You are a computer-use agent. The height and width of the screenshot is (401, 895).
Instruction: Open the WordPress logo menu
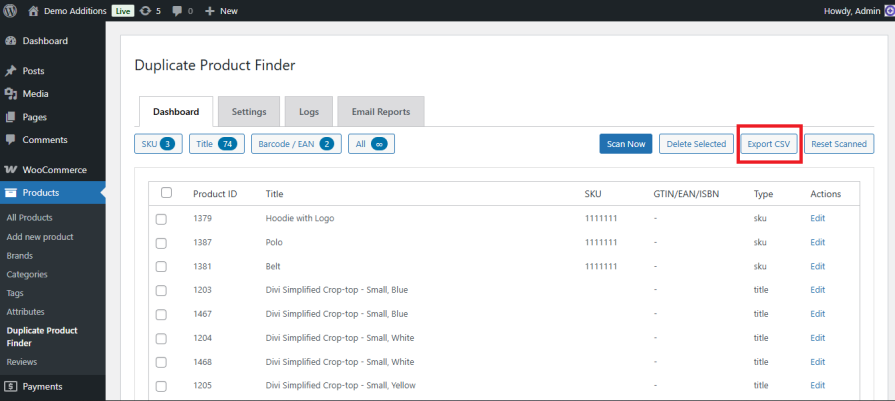click(x=11, y=11)
